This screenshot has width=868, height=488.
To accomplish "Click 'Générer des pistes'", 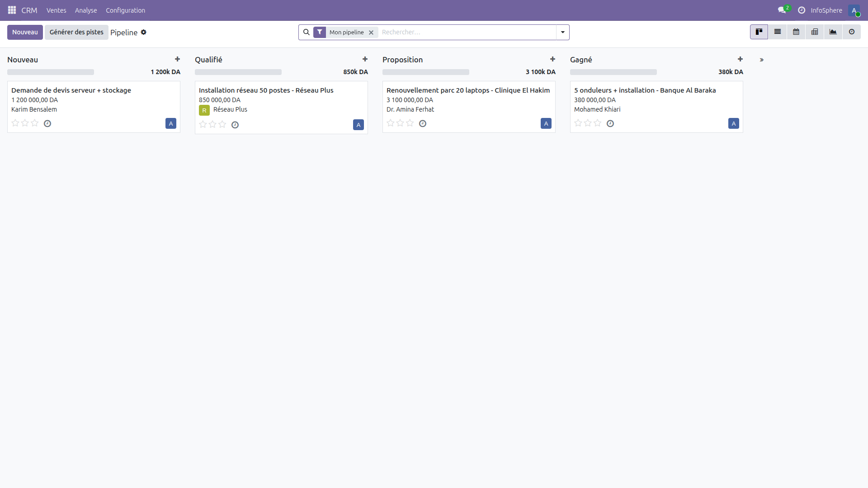I will tap(76, 32).
